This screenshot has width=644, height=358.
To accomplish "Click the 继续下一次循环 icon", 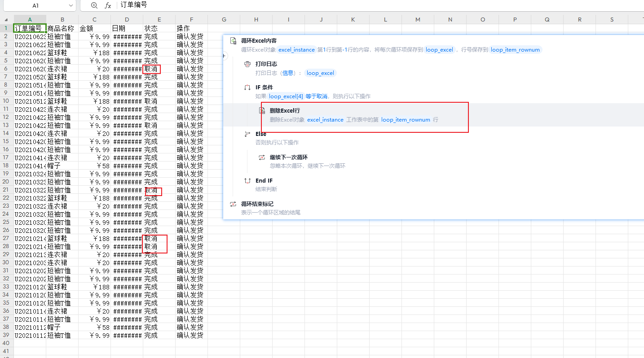I will [x=262, y=157].
